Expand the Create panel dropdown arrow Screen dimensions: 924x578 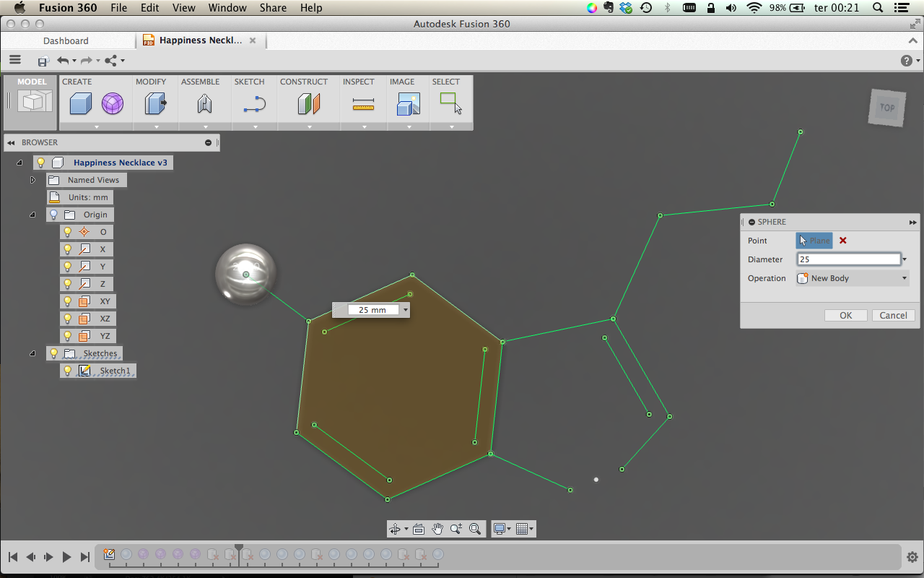click(96, 126)
